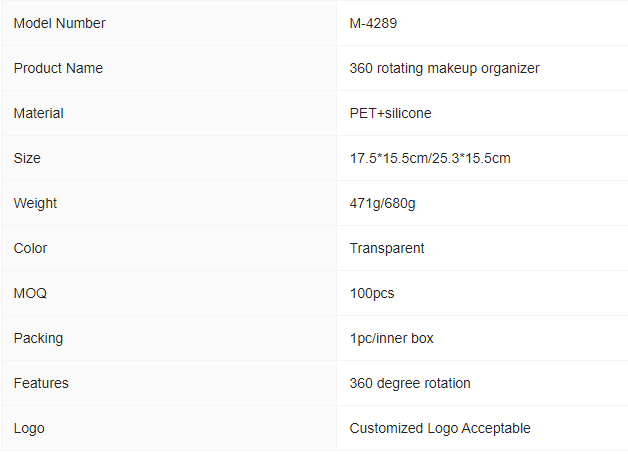Click the Logo label cell
The width and height of the screenshot is (628, 454).
pyautogui.click(x=169, y=428)
